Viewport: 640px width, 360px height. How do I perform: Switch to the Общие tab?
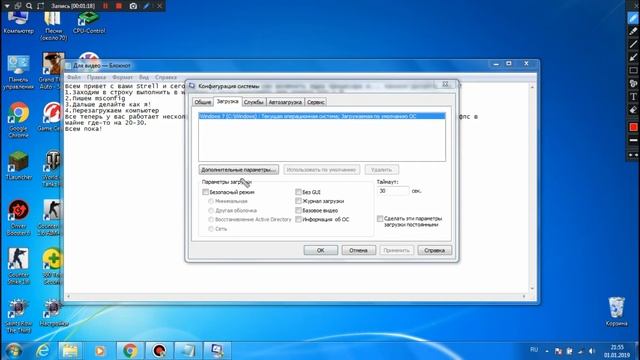pyautogui.click(x=202, y=102)
